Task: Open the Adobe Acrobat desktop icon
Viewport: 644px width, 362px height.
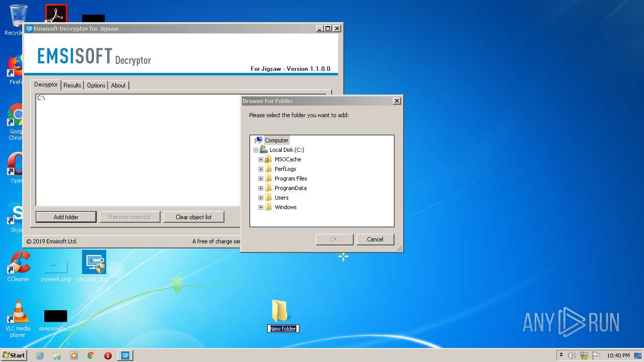Action: pyautogui.click(x=56, y=13)
